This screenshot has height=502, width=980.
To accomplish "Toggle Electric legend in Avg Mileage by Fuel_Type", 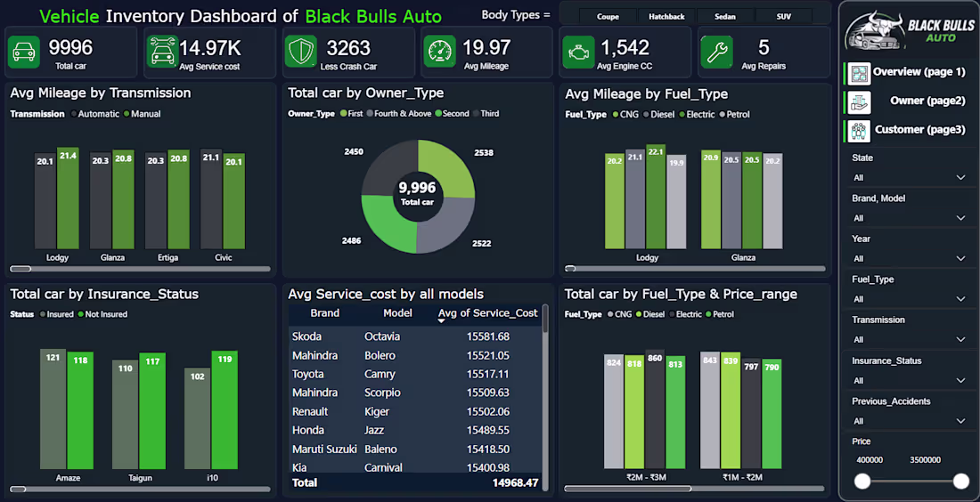I will (697, 115).
